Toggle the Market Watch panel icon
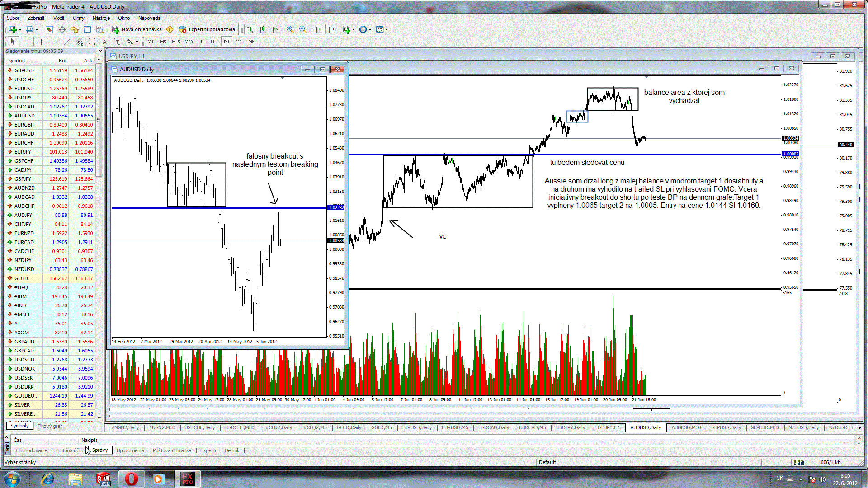Image resolution: width=868 pixels, height=488 pixels. (x=49, y=29)
